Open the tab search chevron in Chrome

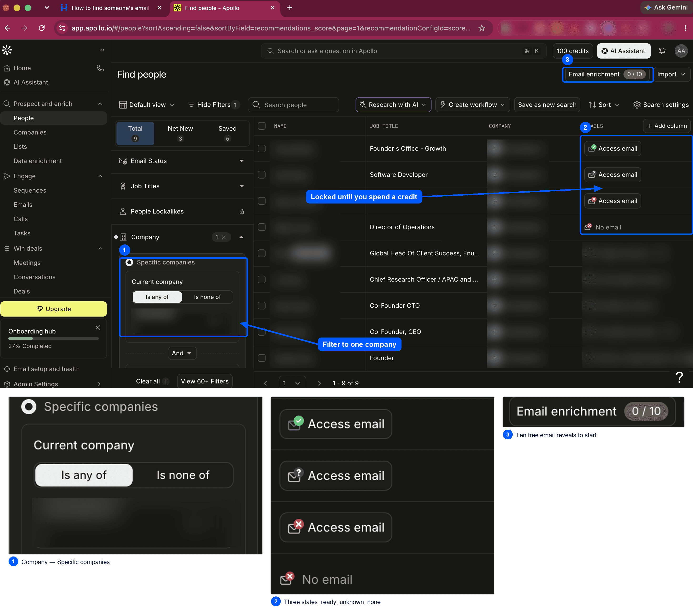pos(47,8)
